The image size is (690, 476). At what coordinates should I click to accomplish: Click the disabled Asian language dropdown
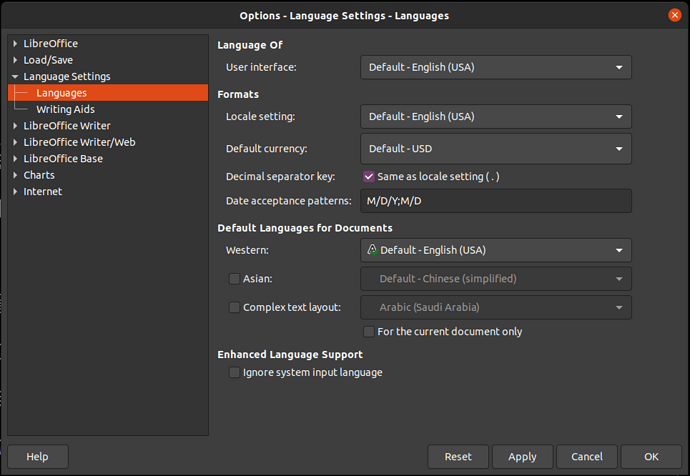click(x=496, y=279)
